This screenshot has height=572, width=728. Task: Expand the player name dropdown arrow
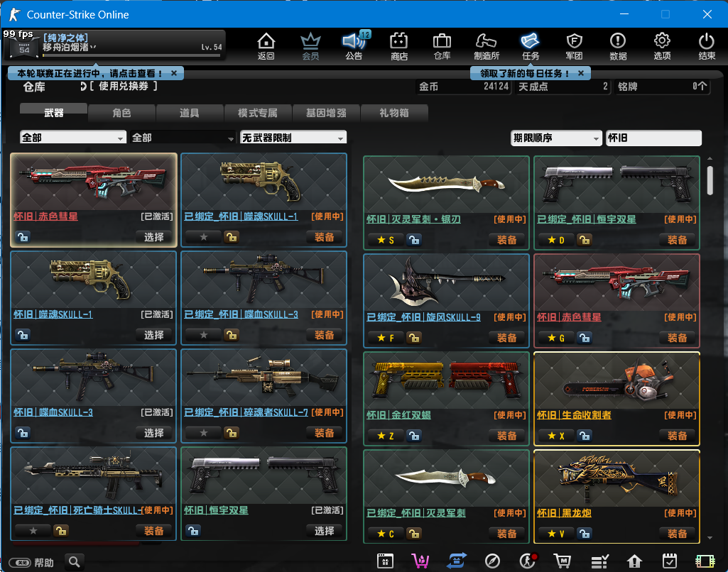[93, 47]
